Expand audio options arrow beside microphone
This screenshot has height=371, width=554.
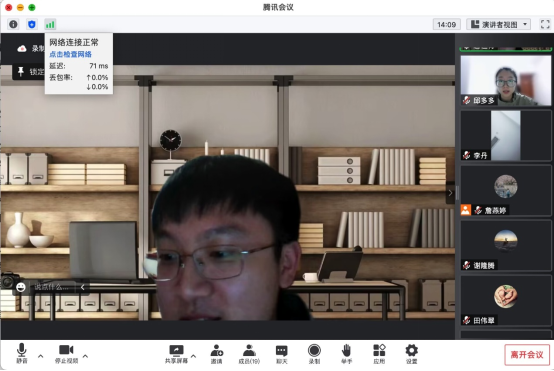pos(41,356)
